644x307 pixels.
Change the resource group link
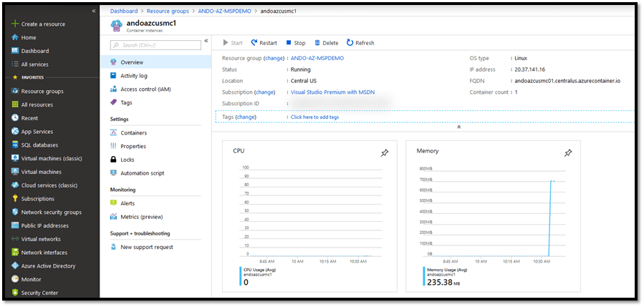point(274,58)
